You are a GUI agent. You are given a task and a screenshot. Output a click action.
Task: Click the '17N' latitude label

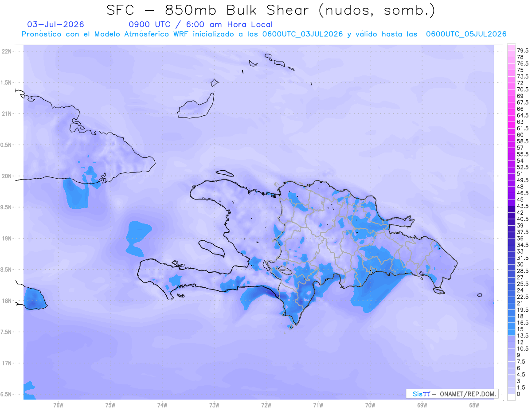click(x=8, y=363)
